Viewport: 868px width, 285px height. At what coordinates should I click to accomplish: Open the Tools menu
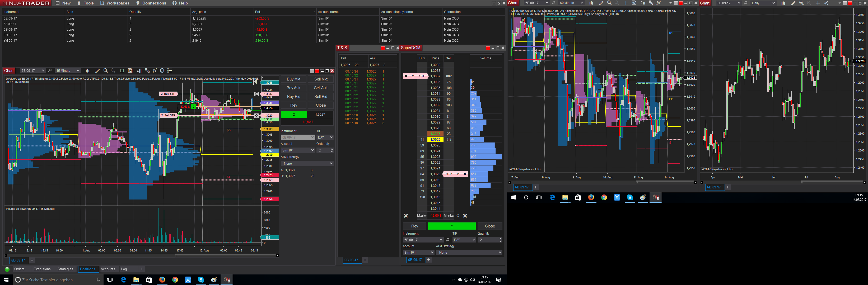point(85,3)
